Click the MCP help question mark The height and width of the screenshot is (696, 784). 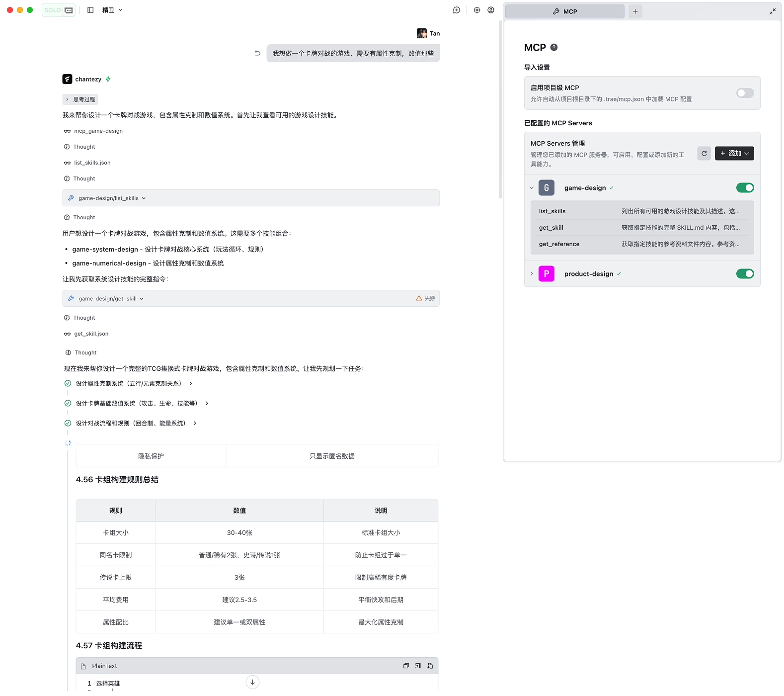[554, 47]
